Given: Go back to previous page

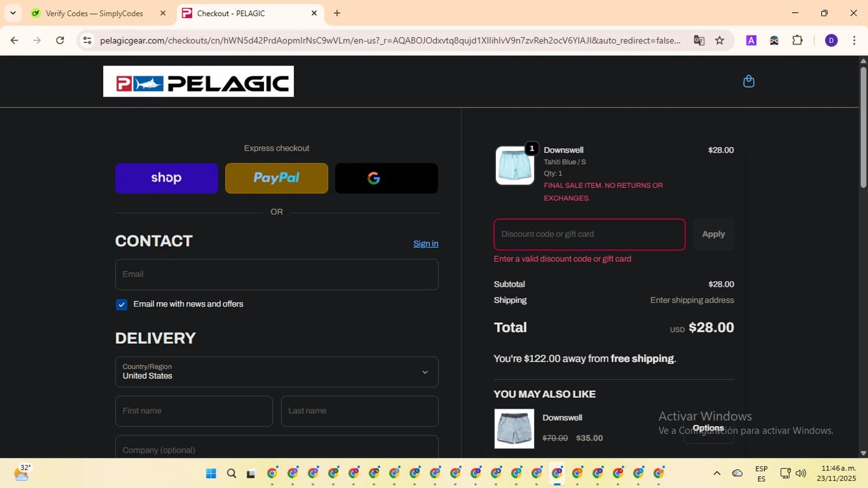Looking at the screenshot, I should tap(14, 41).
